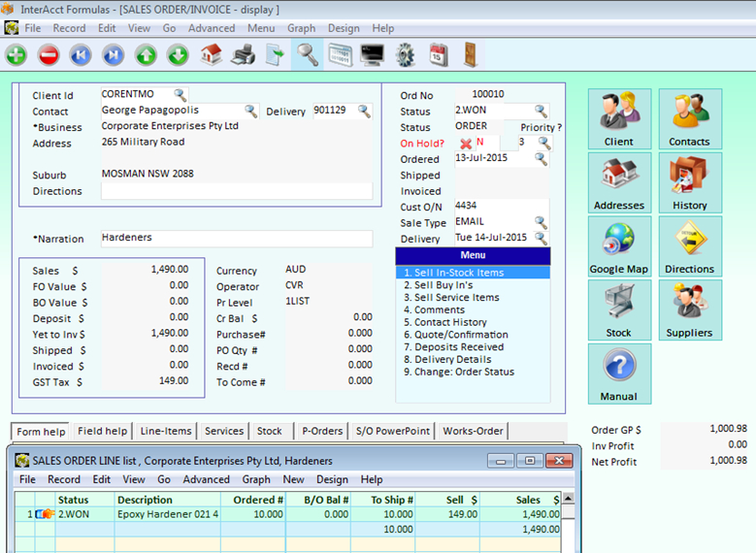
Task: Click the magnifying glass search toolbar icon
Action: pyautogui.click(x=307, y=54)
